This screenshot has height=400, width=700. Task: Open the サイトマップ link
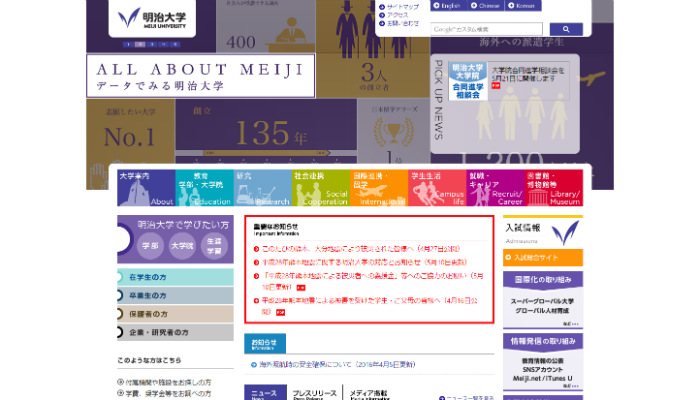(399, 7)
